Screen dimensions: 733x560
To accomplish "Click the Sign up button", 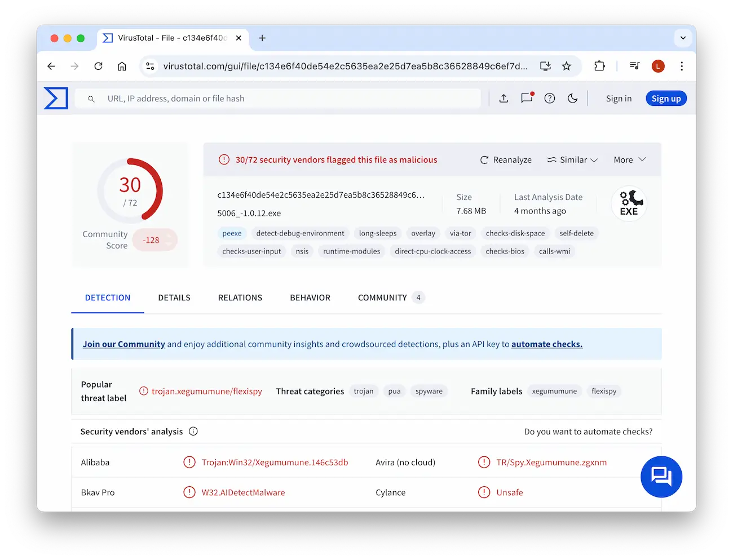I will click(x=666, y=99).
